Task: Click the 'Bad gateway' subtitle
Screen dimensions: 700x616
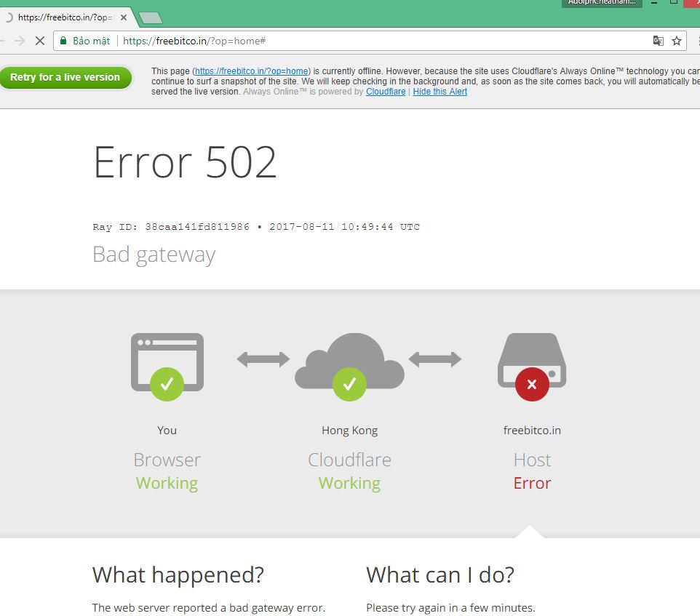Action: pyautogui.click(x=154, y=255)
